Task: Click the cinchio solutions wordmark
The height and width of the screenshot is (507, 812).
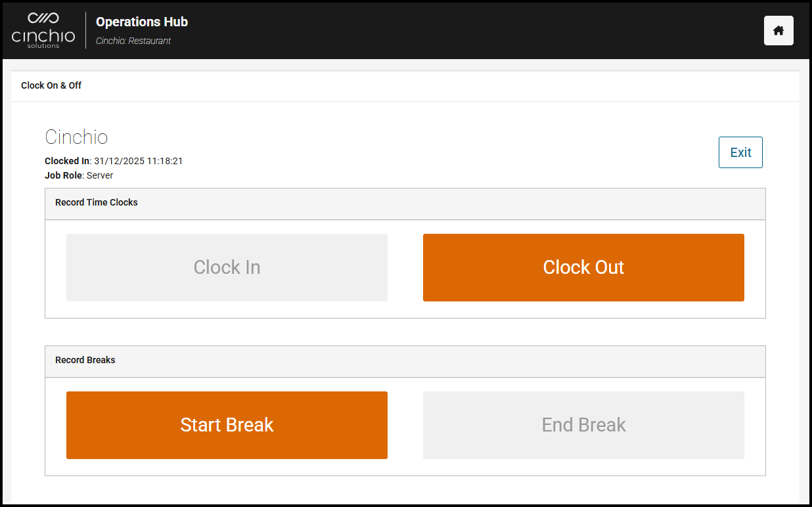Action: tap(43, 37)
